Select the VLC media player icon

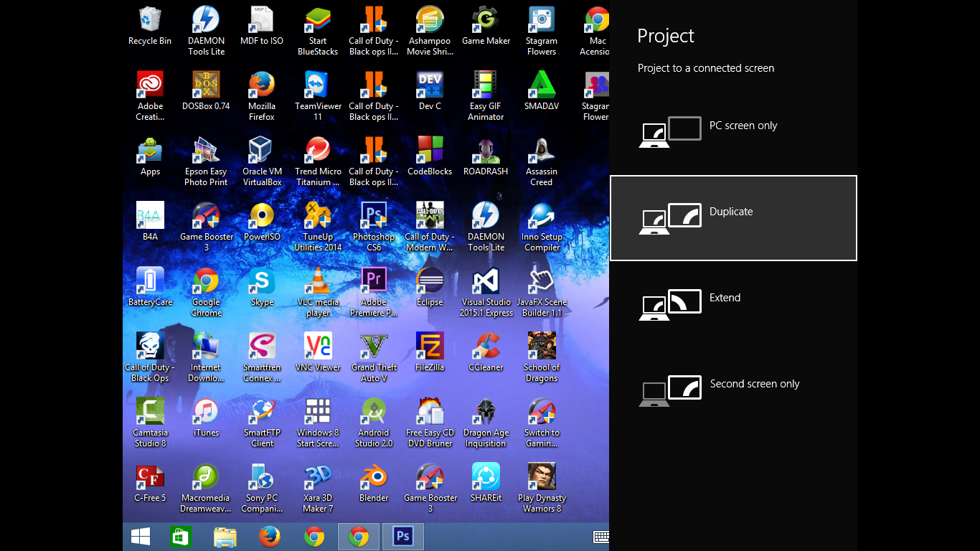pyautogui.click(x=318, y=292)
